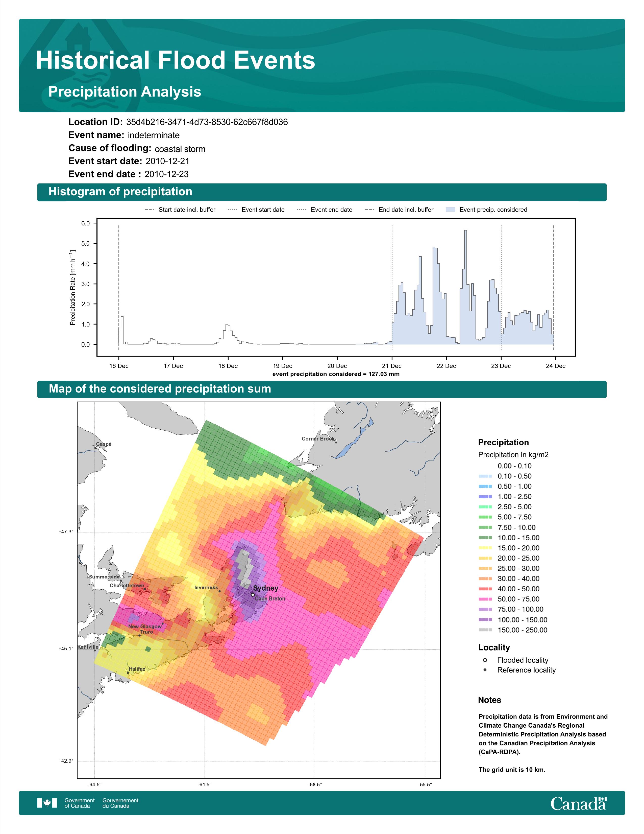Click the Flooded locality legend symbol
The image size is (644, 834).
coord(485,660)
